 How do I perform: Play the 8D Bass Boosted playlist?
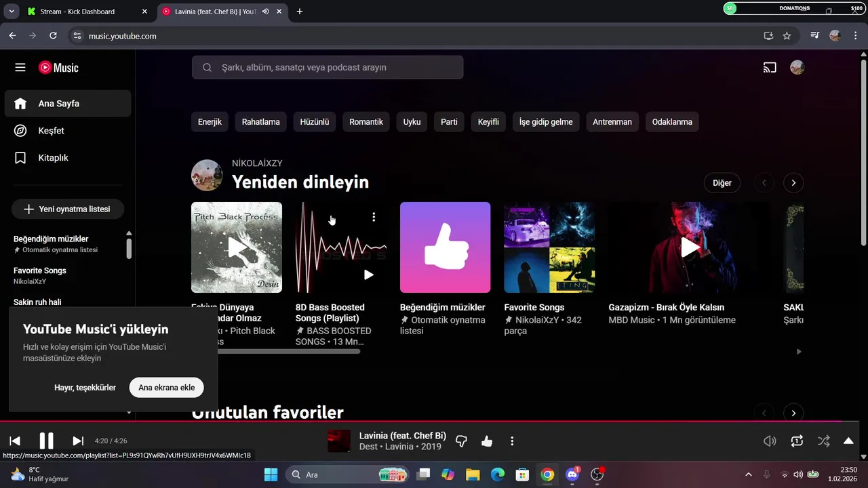click(368, 274)
